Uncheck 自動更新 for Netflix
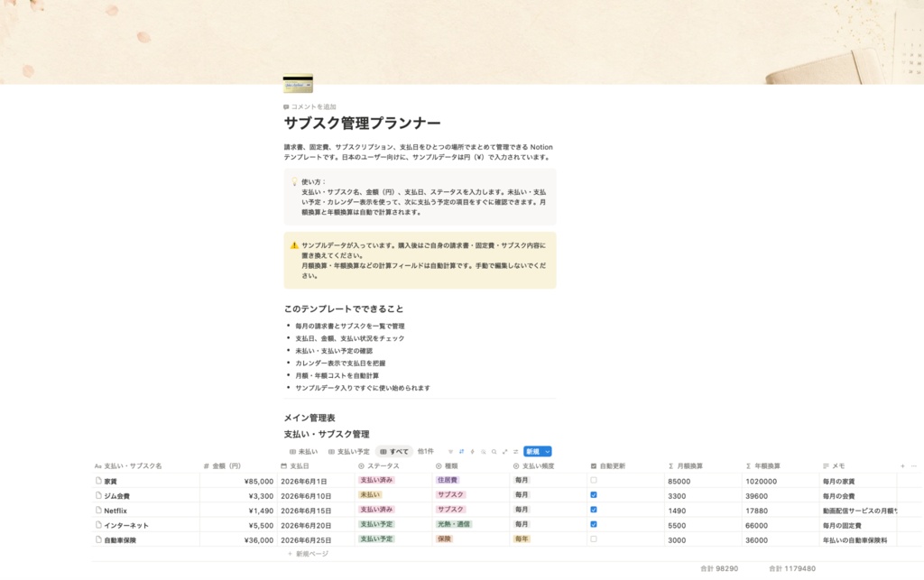The width and height of the screenshot is (924, 580). (x=594, y=510)
